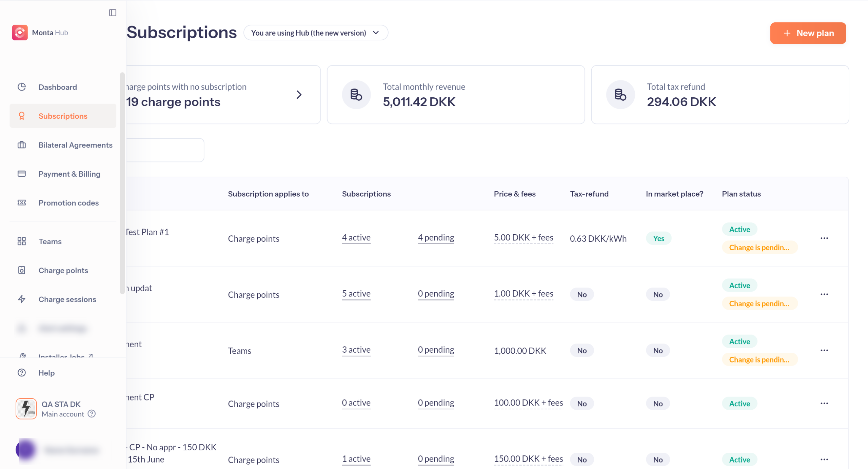Click the Payment & Billing card icon
The image size is (868, 469).
pyautogui.click(x=22, y=174)
